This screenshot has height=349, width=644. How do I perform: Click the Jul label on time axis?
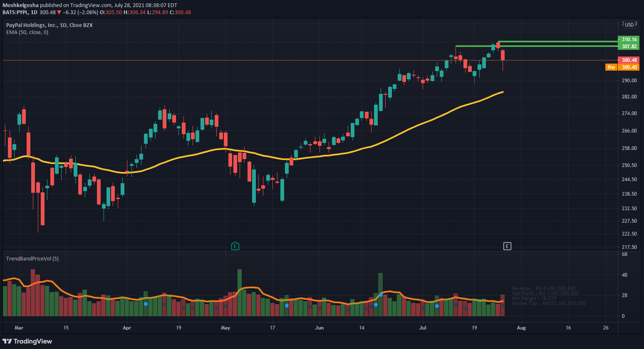(x=423, y=328)
